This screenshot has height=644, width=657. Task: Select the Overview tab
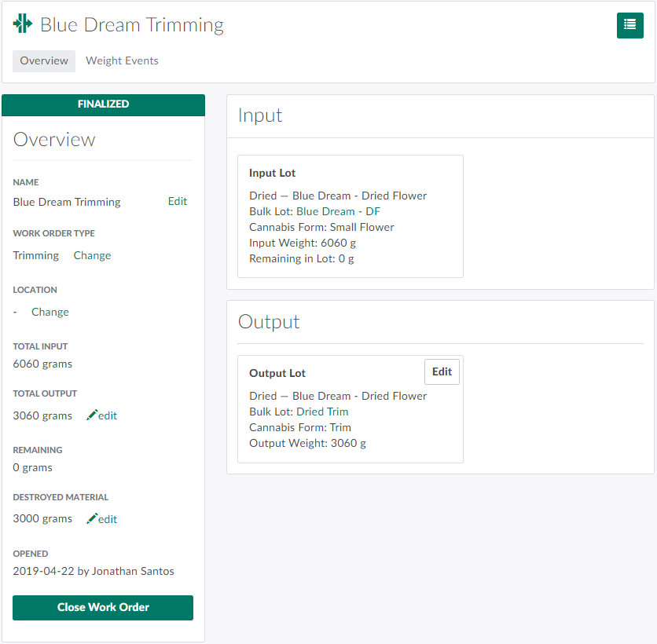point(44,60)
